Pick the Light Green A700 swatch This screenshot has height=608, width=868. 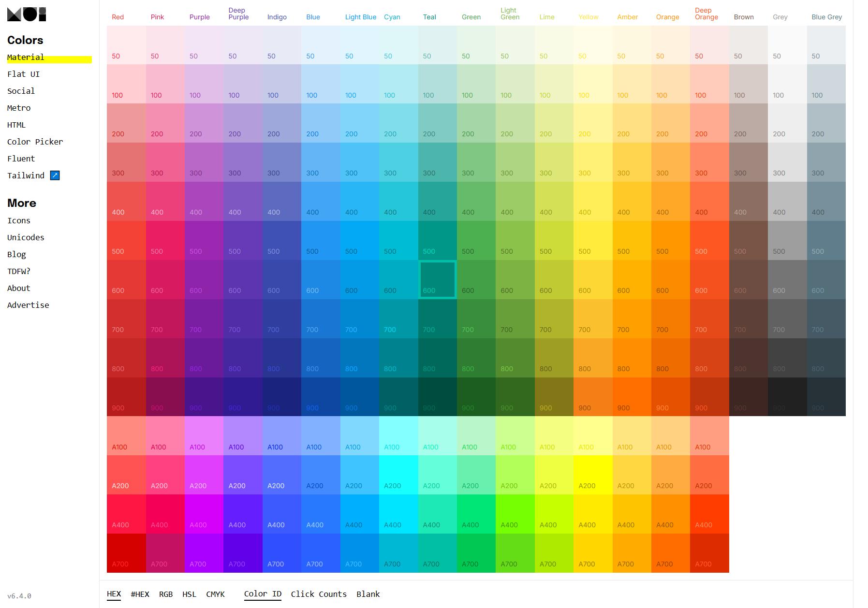point(515,553)
